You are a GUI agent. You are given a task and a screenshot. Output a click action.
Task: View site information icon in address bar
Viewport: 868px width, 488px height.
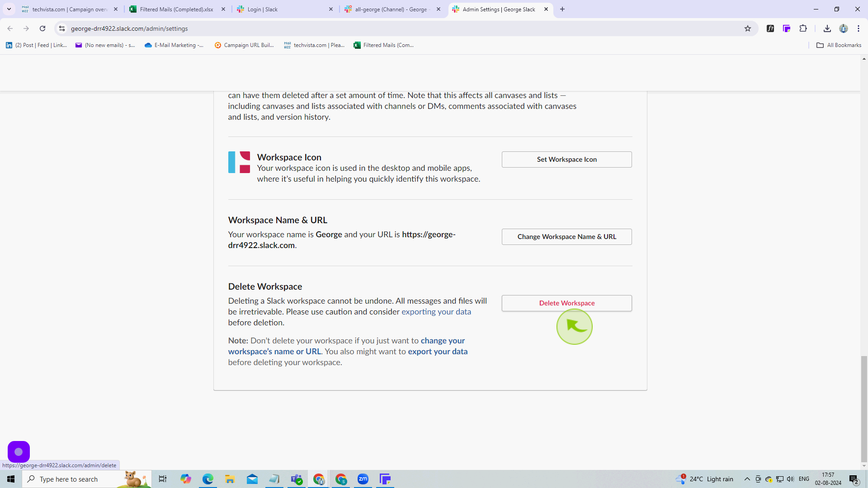click(x=62, y=28)
